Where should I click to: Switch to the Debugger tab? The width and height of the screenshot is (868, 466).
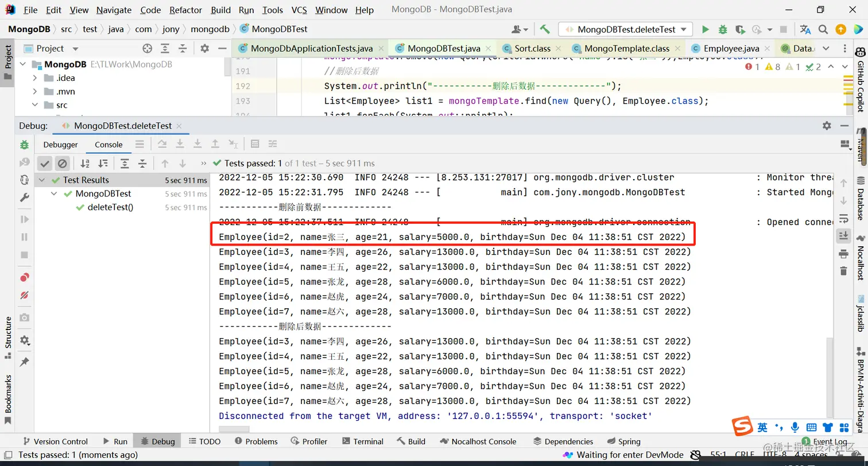point(60,145)
